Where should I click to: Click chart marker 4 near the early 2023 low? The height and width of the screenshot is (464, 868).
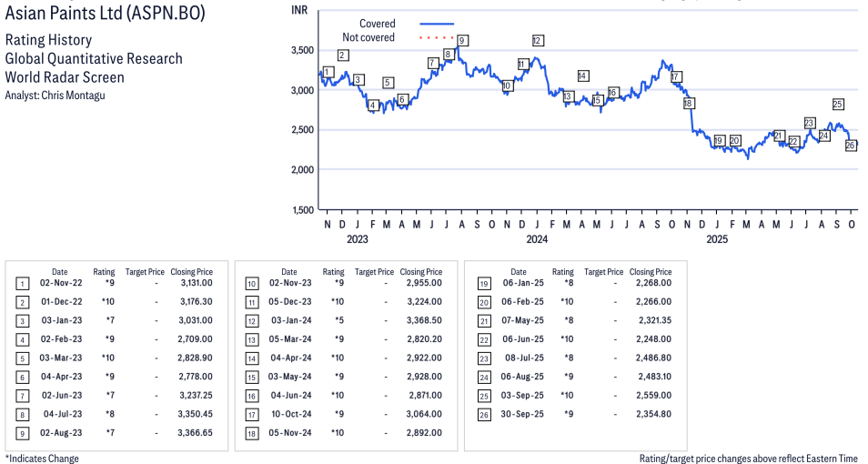373,106
